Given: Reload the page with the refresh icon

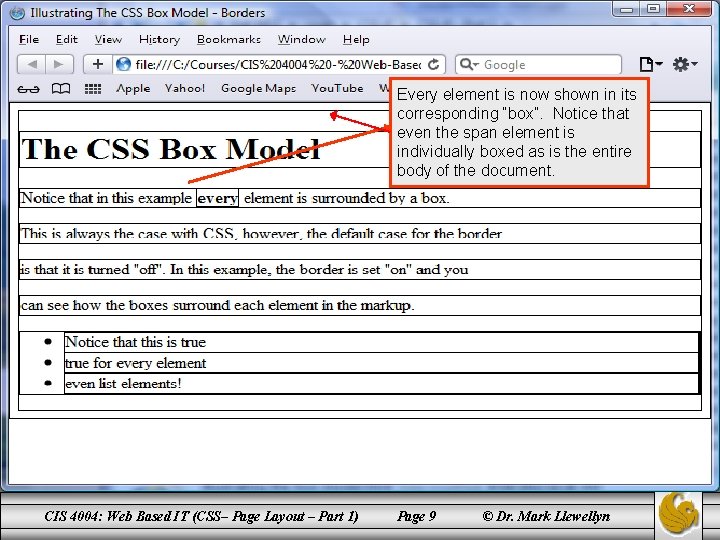Looking at the screenshot, I should click(433, 65).
